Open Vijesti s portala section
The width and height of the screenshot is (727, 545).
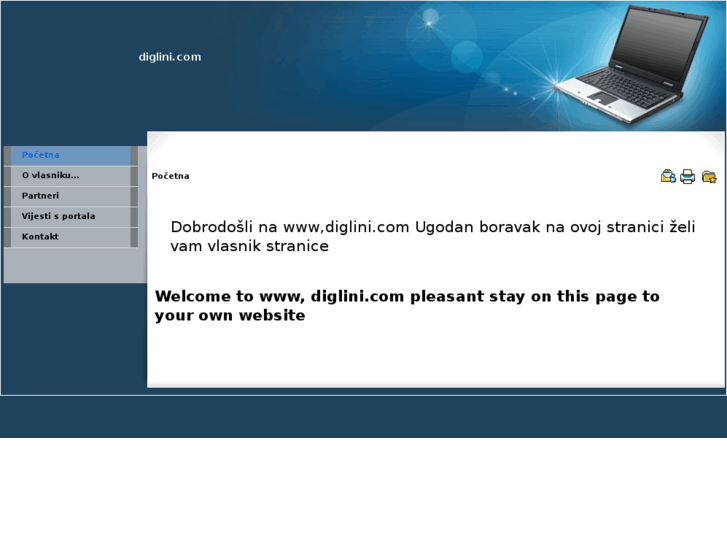(71, 217)
